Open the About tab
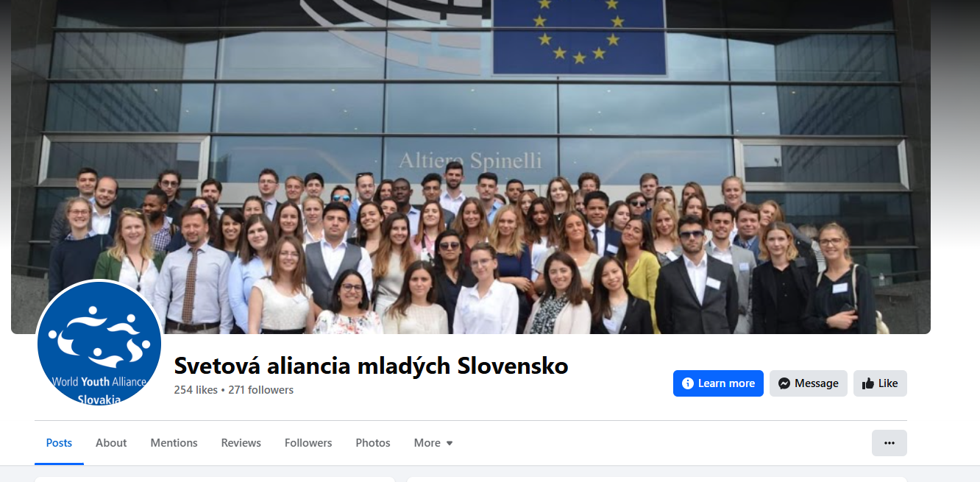 [111, 443]
